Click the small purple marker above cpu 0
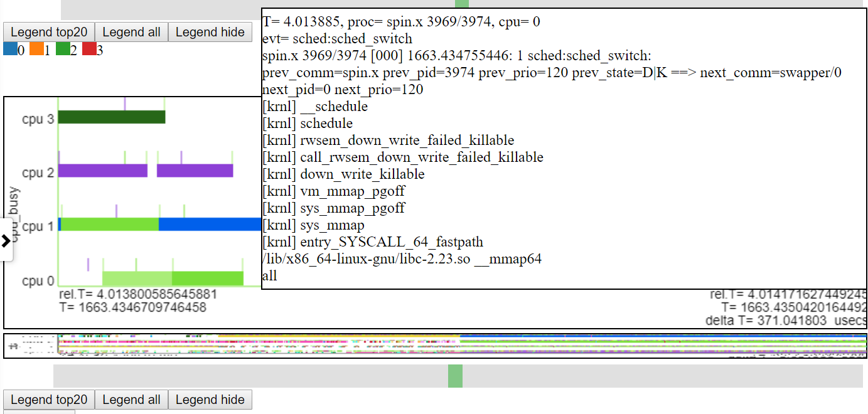The height and width of the screenshot is (414, 868). [88, 264]
